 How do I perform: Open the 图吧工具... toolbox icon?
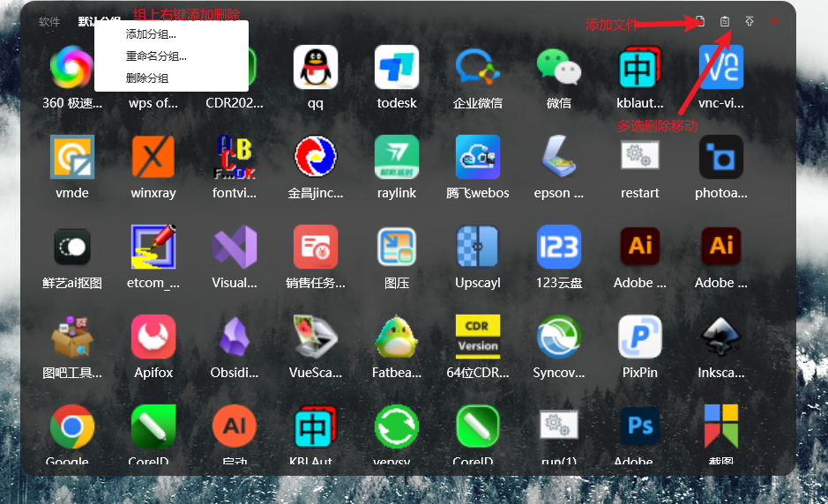(x=71, y=337)
